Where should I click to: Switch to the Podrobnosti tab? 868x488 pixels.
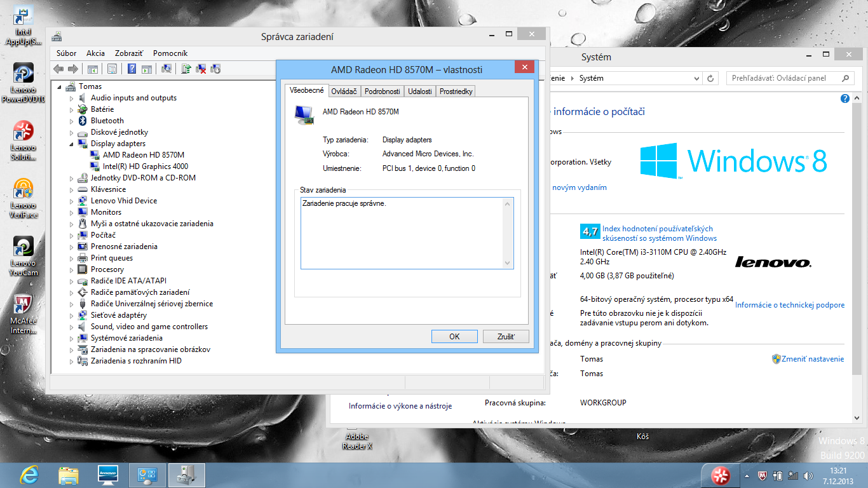pos(382,91)
